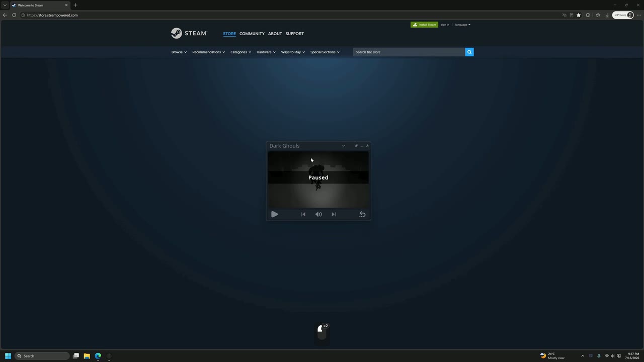The width and height of the screenshot is (644, 362).
Task: Click the store search magnifier button
Action: pos(469,52)
